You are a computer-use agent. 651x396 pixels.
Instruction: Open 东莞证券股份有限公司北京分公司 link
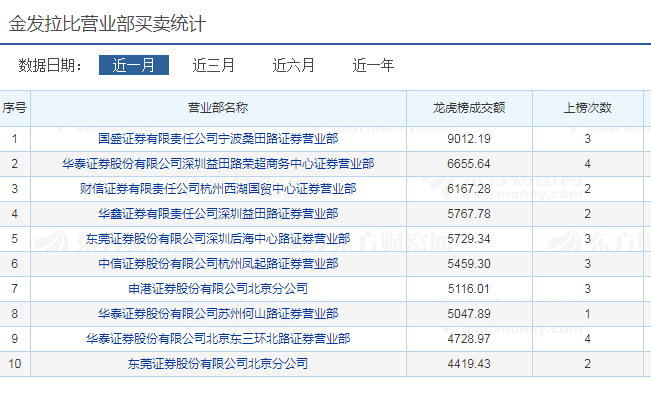click(218, 364)
